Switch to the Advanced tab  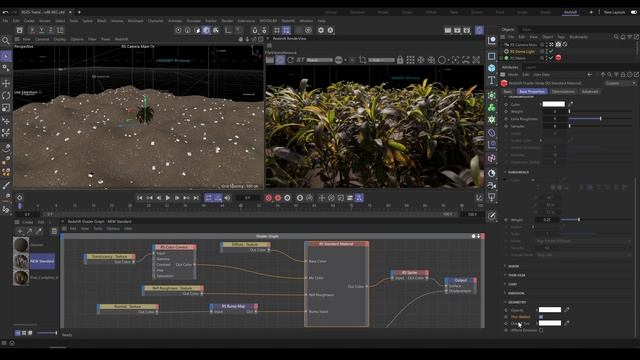[589, 91]
